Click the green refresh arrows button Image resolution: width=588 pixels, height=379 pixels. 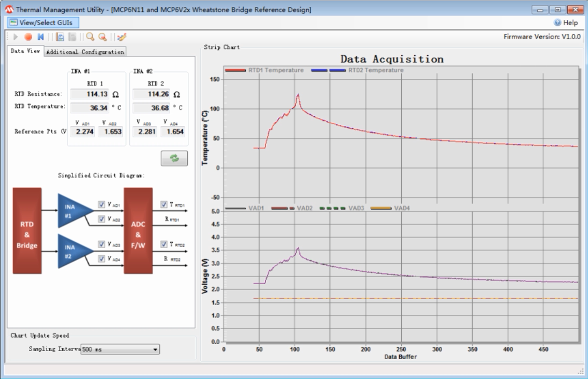coord(174,158)
